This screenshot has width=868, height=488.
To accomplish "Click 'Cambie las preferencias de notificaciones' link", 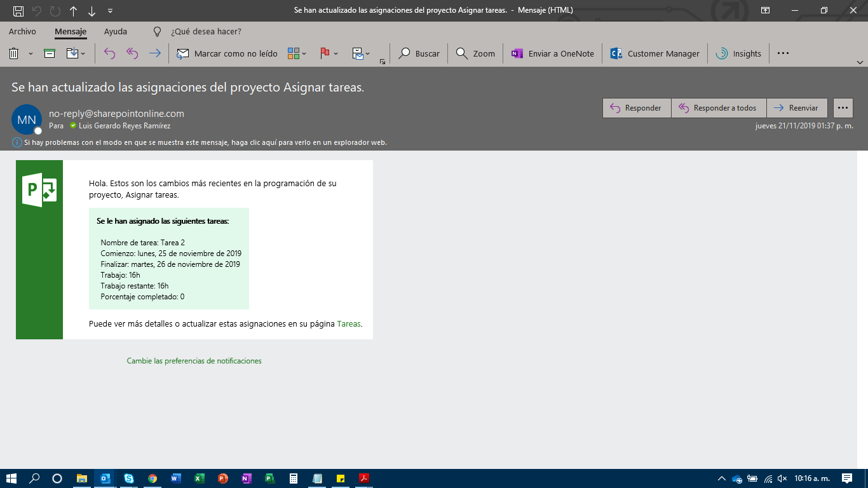I will [194, 361].
